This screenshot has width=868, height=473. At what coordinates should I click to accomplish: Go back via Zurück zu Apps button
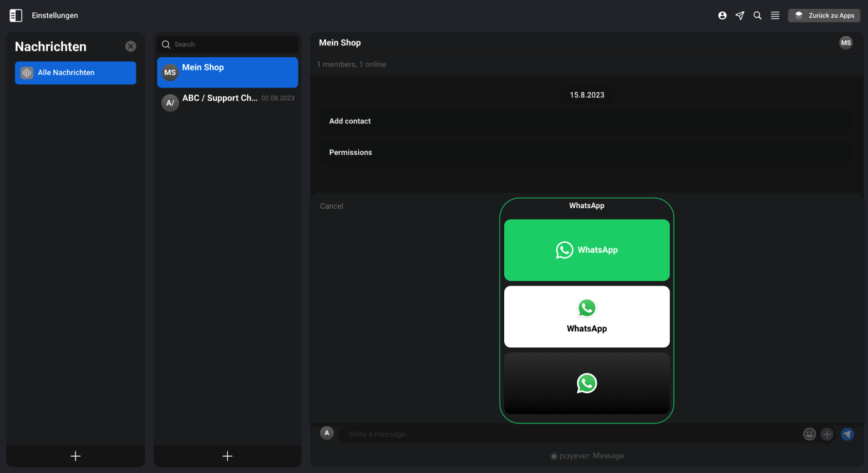(824, 16)
